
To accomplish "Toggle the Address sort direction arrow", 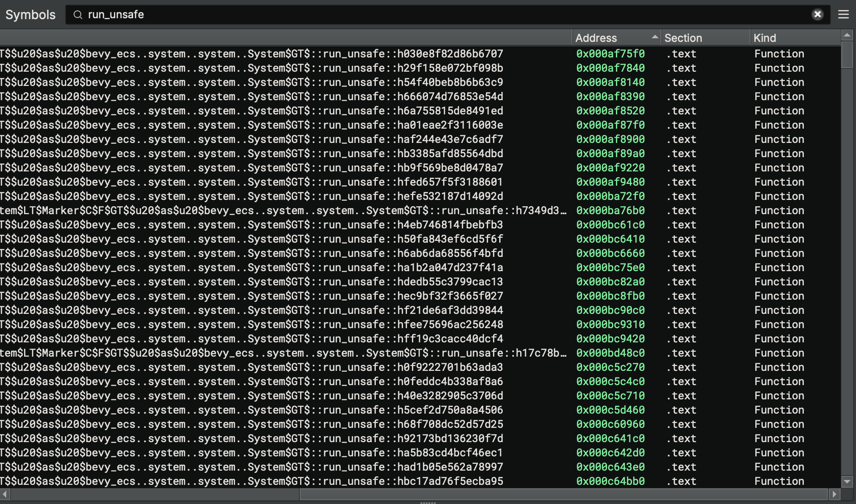I will click(655, 37).
